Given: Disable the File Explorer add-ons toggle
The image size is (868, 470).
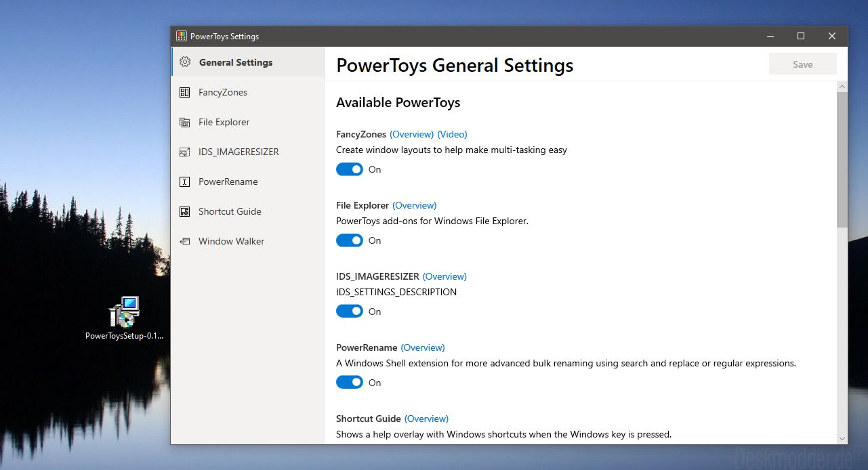Looking at the screenshot, I should (x=350, y=240).
